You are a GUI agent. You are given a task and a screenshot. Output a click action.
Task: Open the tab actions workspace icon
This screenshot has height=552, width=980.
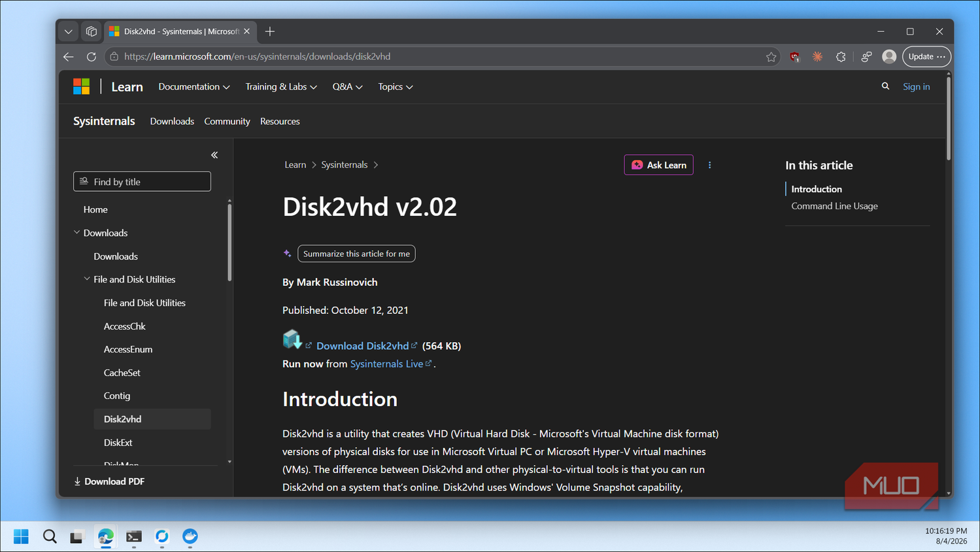tap(92, 31)
